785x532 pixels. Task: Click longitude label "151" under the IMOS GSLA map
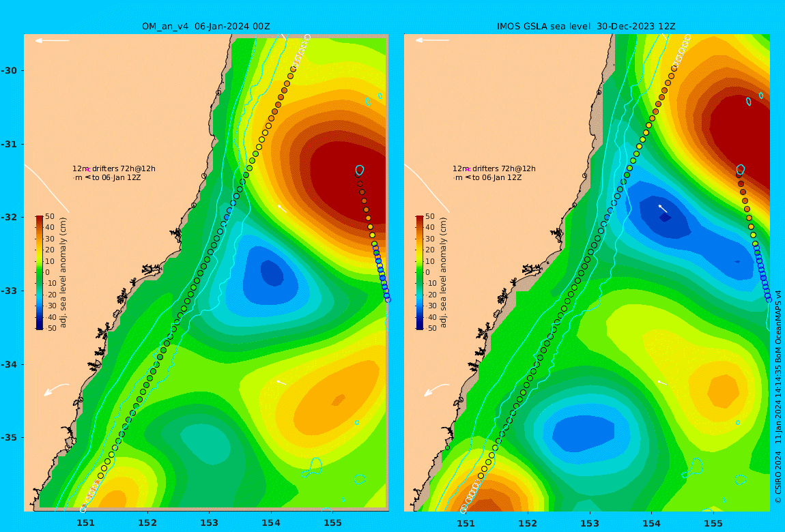pyautogui.click(x=466, y=523)
